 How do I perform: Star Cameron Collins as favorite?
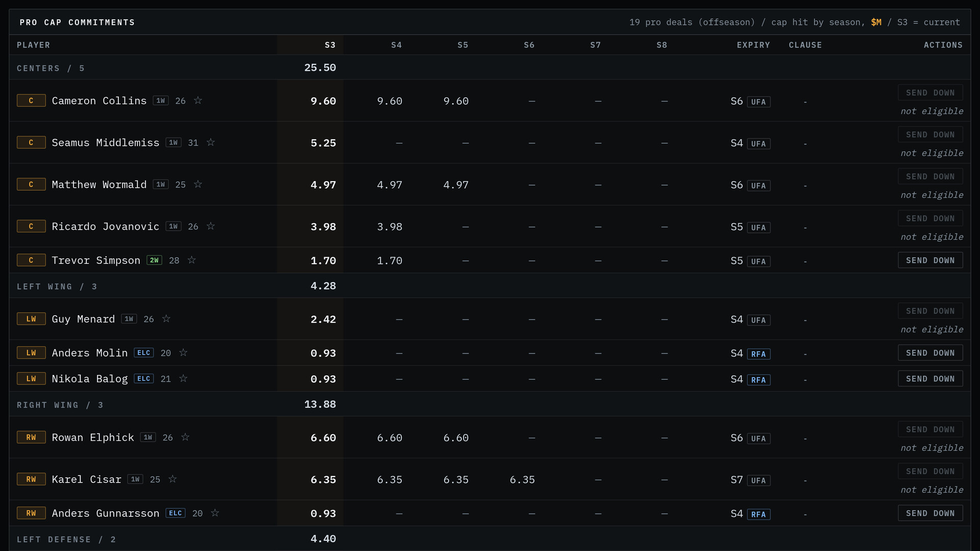pyautogui.click(x=198, y=101)
